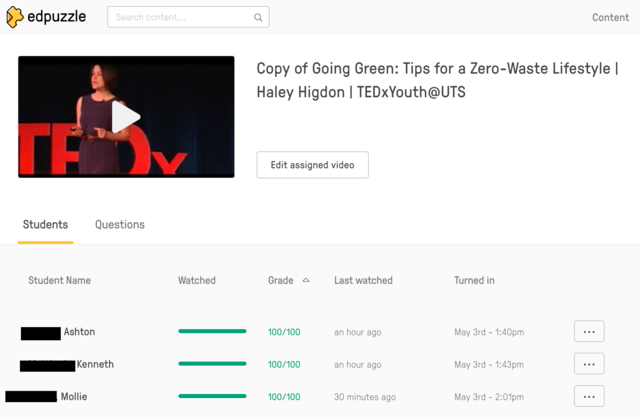Click the video title 'Copy of Going Green'
The height and width of the screenshot is (417, 640).
(438, 80)
